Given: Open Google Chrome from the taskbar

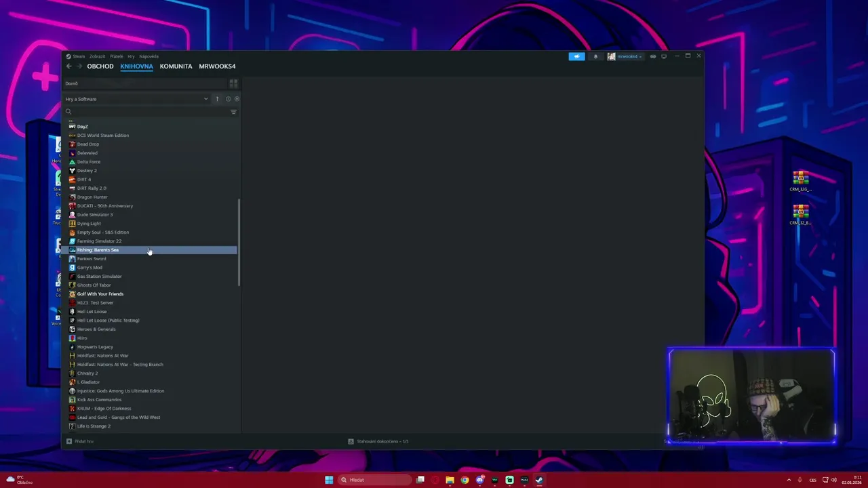Looking at the screenshot, I should point(465,480).
